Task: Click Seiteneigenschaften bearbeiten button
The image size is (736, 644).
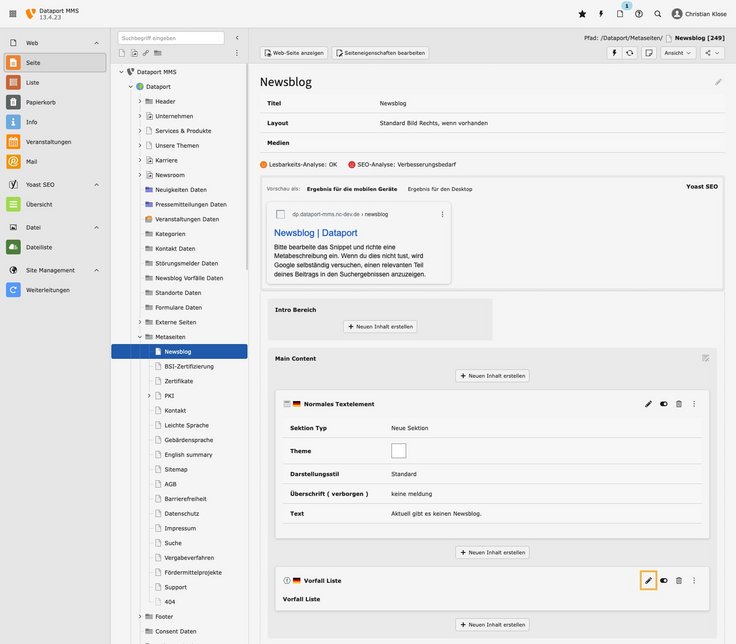Action: point(380,53)
